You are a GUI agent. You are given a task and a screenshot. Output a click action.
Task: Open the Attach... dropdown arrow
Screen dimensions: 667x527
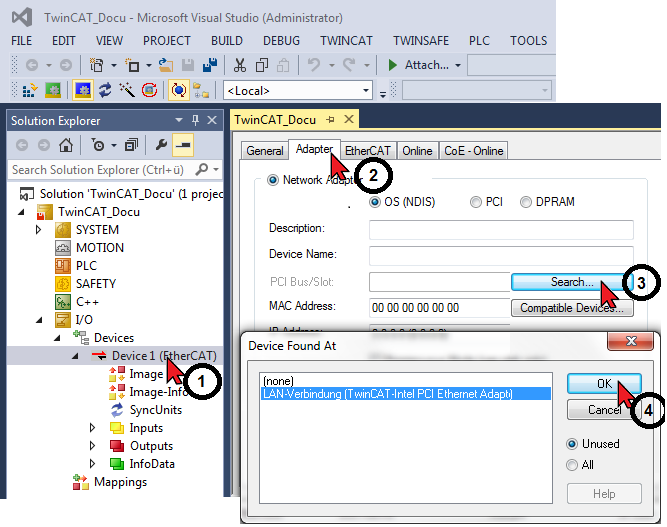pyautogui.click(x=458, y=65)
